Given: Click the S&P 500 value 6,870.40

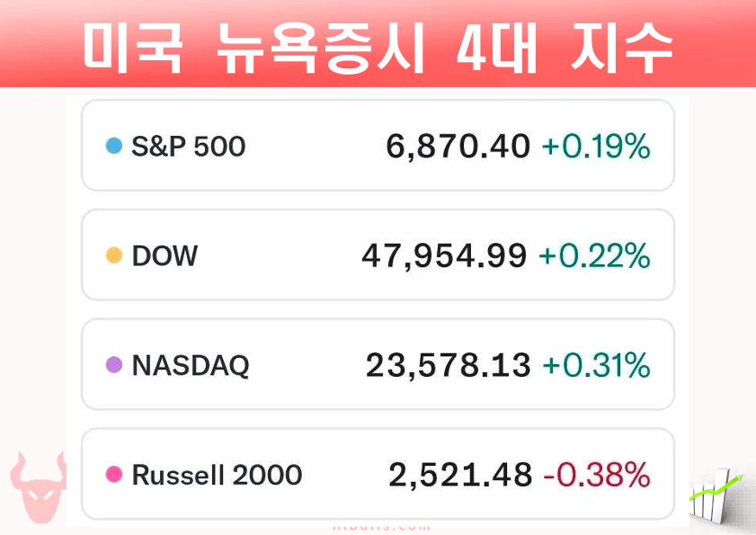Looking at the screenshot, I should 458,147.
